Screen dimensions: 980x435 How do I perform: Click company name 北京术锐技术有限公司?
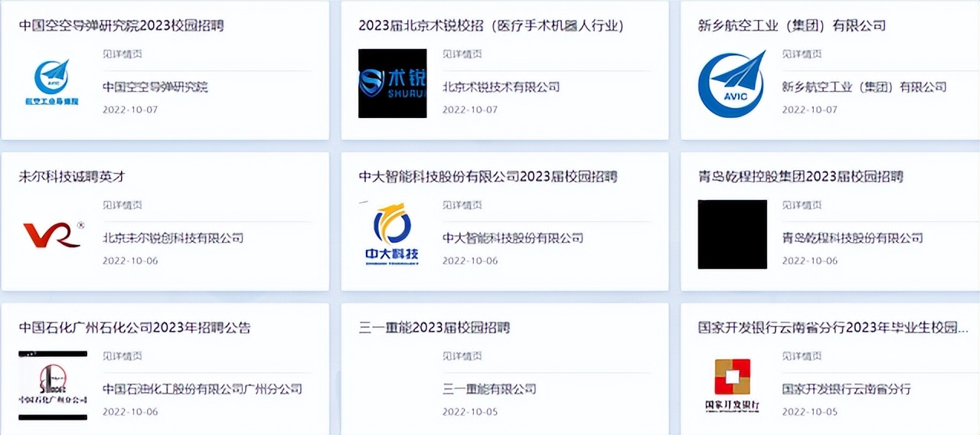(x=501, y=87)
